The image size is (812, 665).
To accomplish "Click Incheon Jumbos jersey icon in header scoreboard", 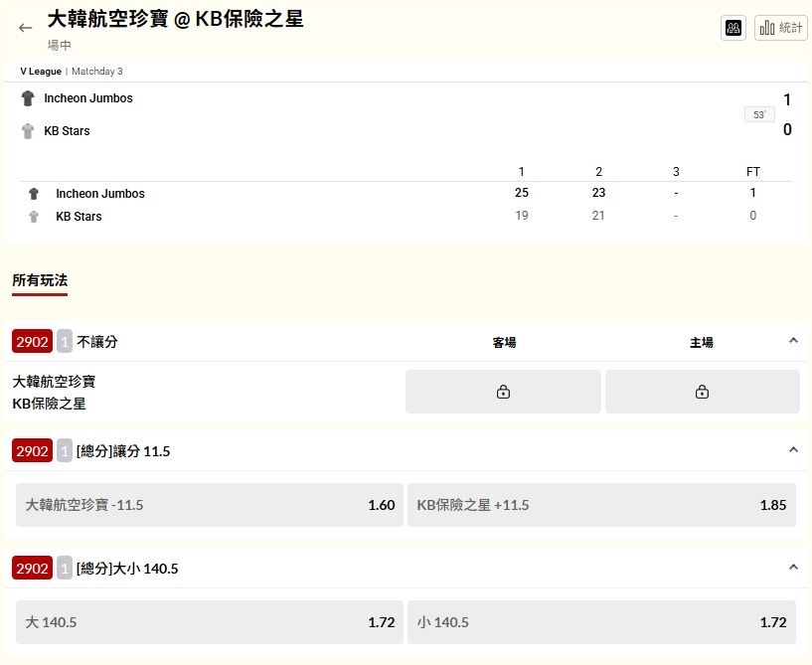I will (x=28, y=98).
